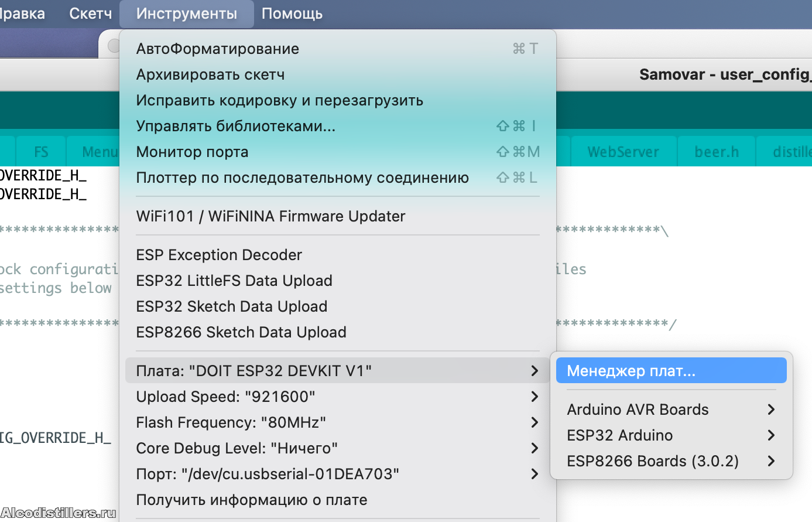The width and height of the screenshot is (812, 522).
Task: Expand Upload Speed: 921600 submenu
Action: point(337,397)
